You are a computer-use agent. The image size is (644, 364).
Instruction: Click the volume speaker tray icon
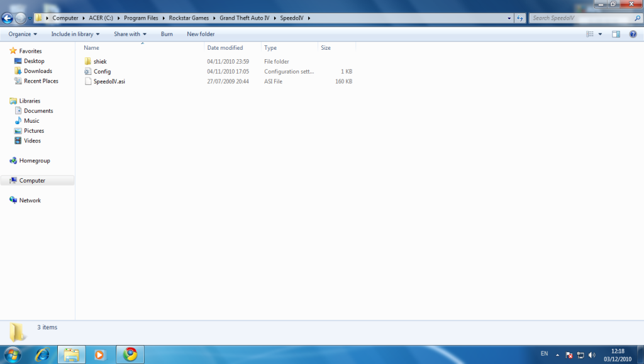tap(592, 355)
